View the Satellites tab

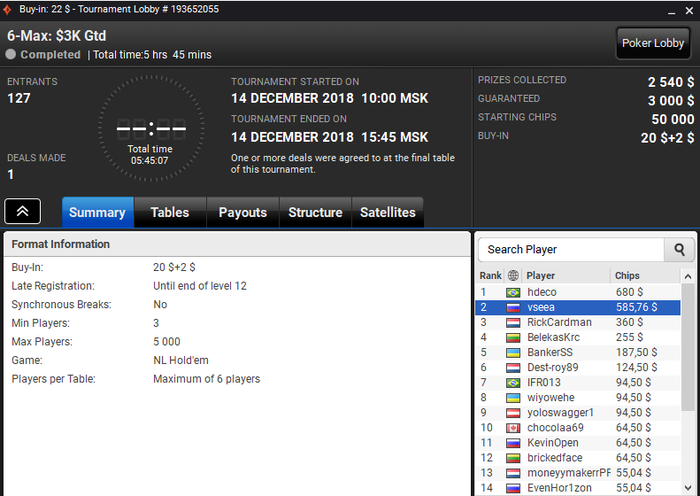pyautogui.click(x=388, y=213)
